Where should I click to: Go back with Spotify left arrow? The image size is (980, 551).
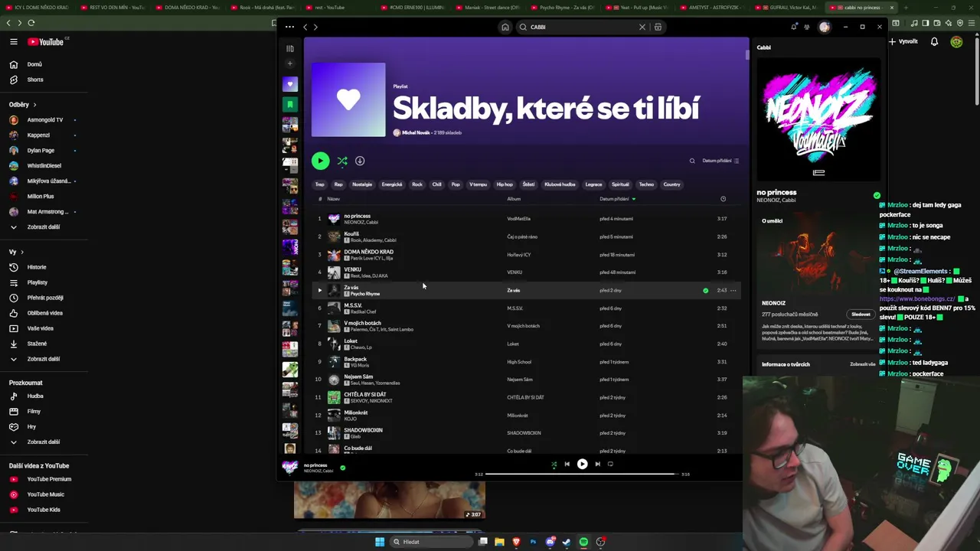pyautogui.click(x=305, y=27)
